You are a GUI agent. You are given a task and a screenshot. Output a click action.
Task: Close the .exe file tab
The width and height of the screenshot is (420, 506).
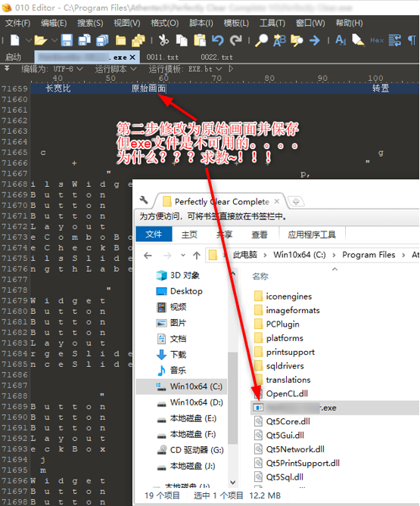(132, 57)
